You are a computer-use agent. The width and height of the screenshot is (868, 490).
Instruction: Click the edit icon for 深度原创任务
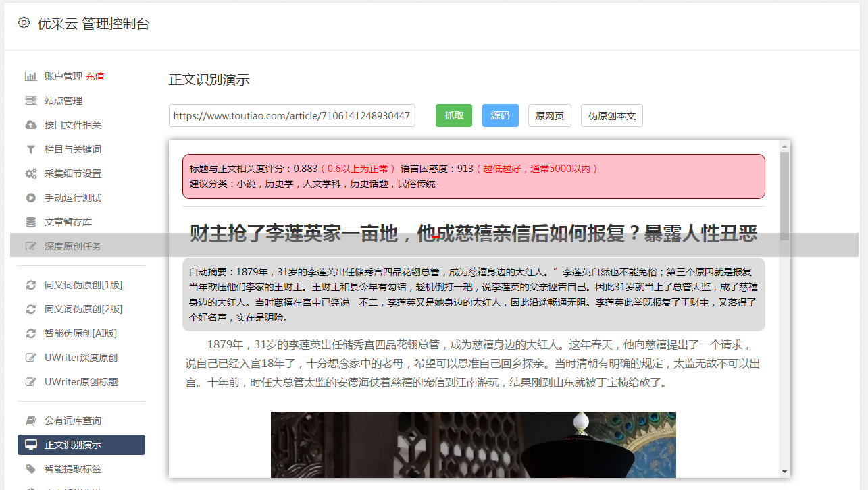(x=31, y=246)
